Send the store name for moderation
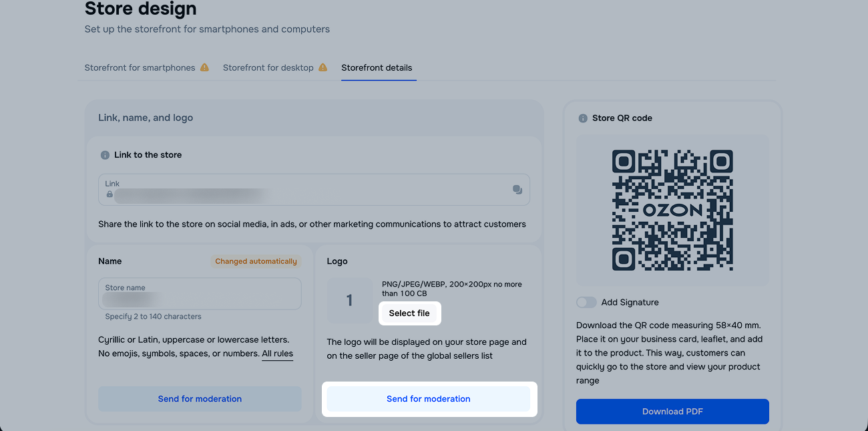The height and width of the screenshot is (431, 868). [x=200, y=399]
